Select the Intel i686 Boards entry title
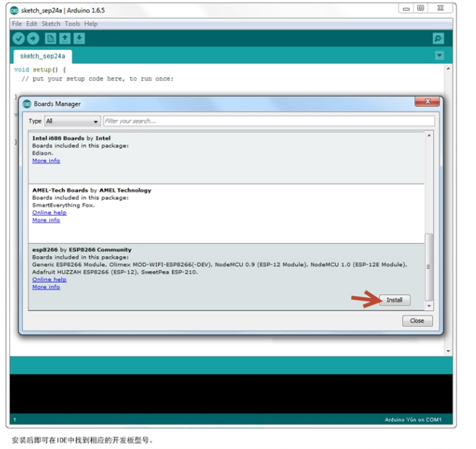This screenshot has height=449, width=476. (x=72, y=138)
